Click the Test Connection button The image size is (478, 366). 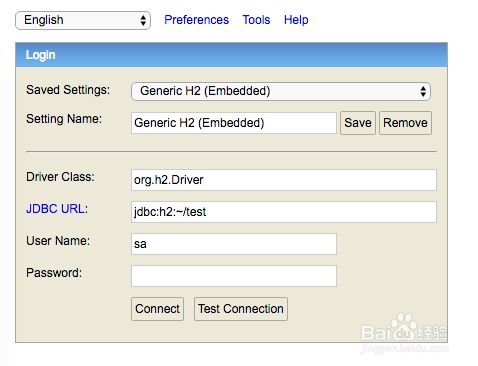241,309
